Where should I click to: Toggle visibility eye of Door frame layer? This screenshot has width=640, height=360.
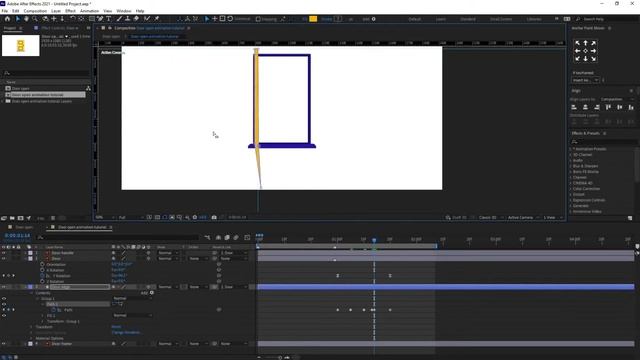pyautogui.click(x=4, y=344)
